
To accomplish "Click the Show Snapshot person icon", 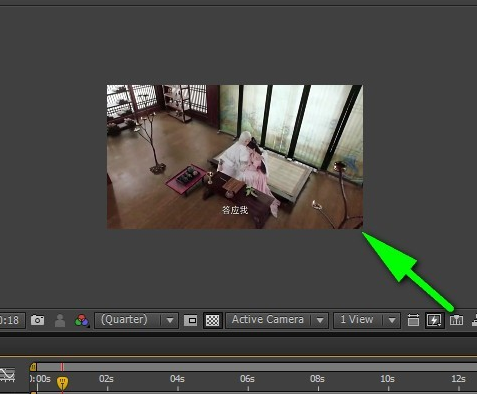I will click(x=60, y=321).
